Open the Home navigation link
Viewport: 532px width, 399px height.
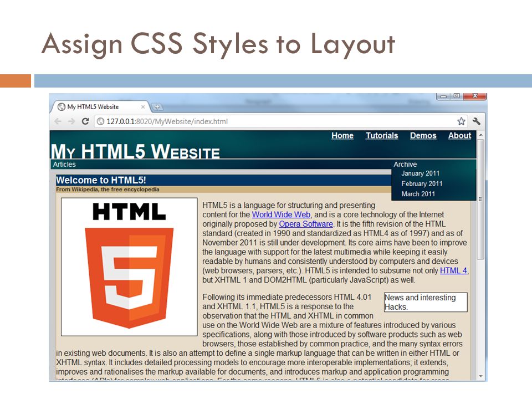342,135
